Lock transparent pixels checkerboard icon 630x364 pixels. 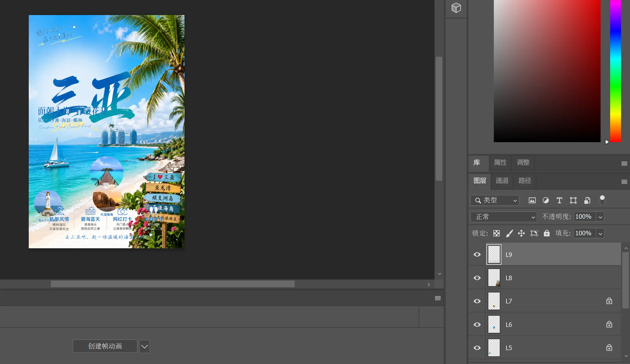pos(497,233)
